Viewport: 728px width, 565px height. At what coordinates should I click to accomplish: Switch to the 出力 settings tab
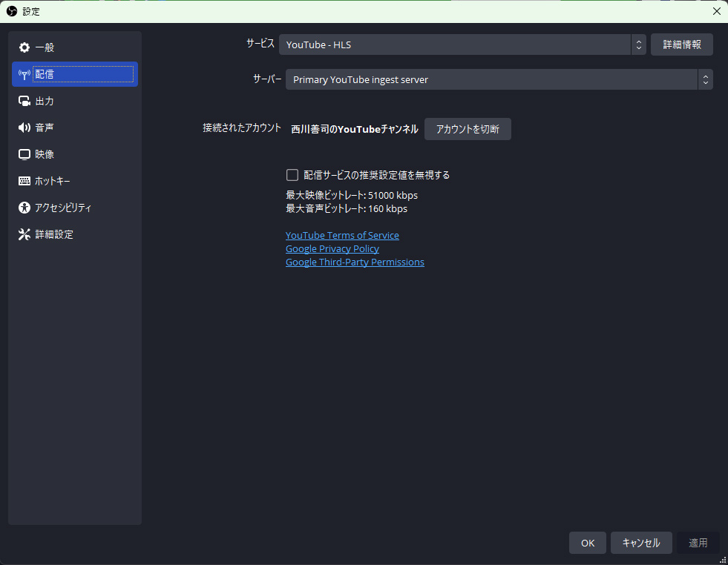(75, 101)
